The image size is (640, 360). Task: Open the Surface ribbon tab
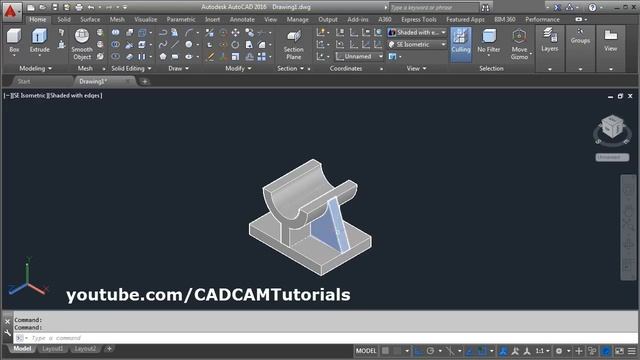90,19
